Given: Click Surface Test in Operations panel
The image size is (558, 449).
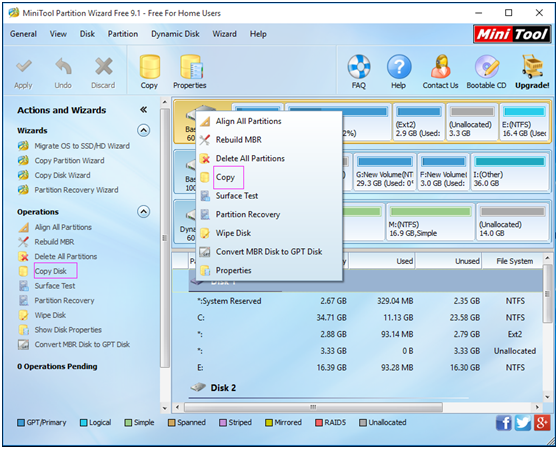Looking at the screenshot, I should (x=55, y=286).
